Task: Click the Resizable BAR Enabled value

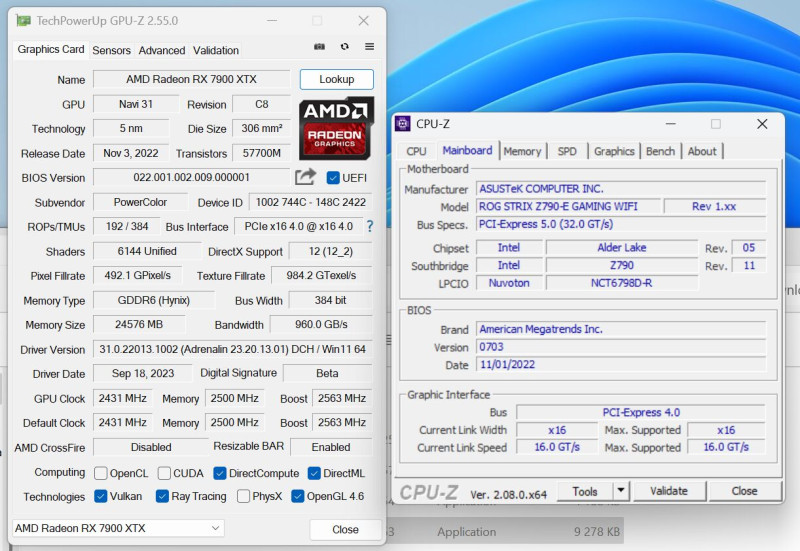Action: (331, 447)
